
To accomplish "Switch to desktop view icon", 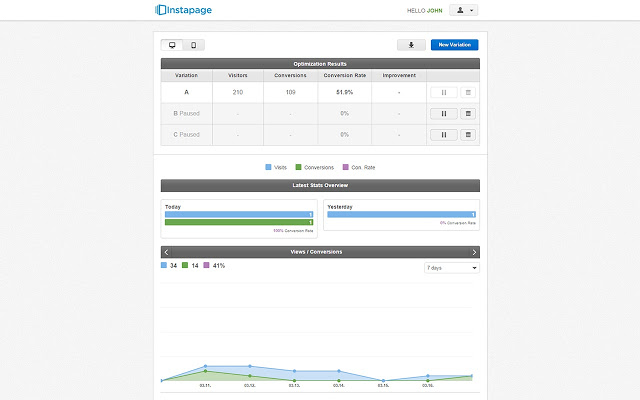I will point(172,45).
